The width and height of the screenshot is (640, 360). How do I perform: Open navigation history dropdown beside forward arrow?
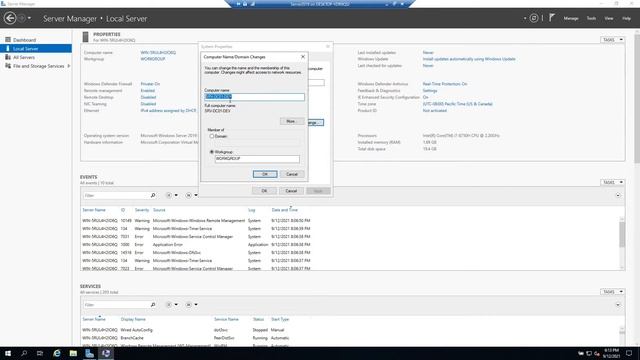click(29, 18)
